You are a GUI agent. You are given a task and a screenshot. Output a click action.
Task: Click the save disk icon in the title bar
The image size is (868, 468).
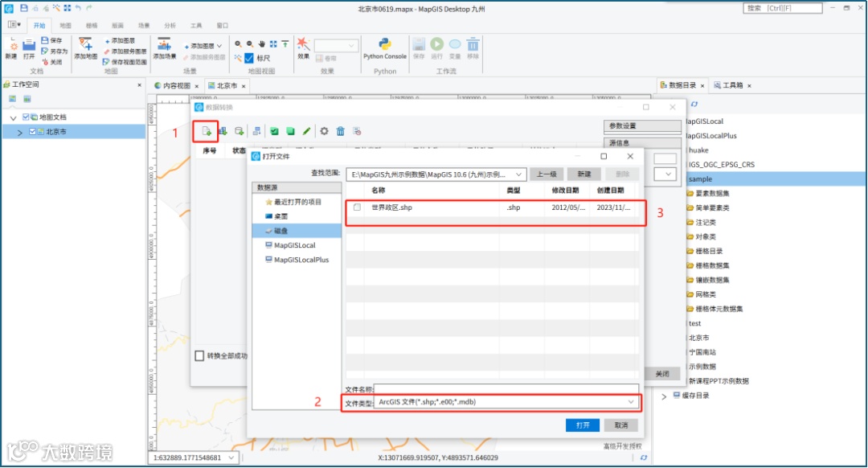(x=24, y=8)
